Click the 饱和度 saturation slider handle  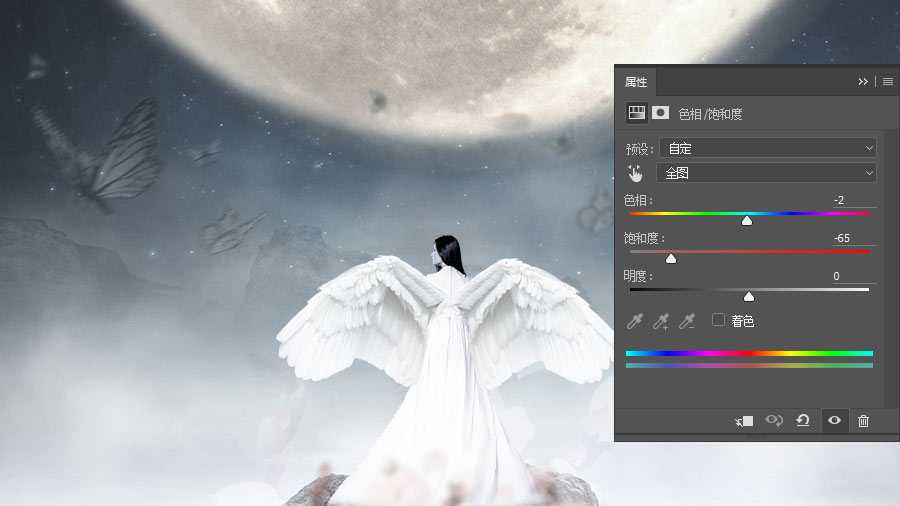coord(671,258)
